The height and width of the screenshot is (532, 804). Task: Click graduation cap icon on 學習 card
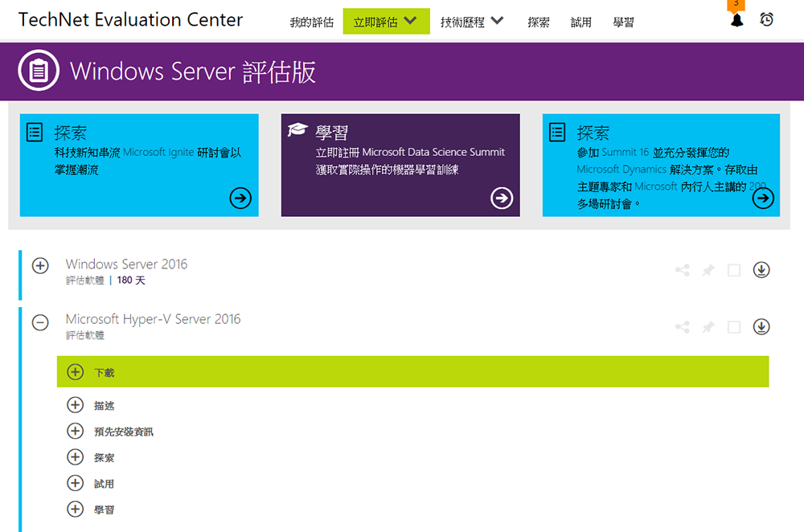297,129
